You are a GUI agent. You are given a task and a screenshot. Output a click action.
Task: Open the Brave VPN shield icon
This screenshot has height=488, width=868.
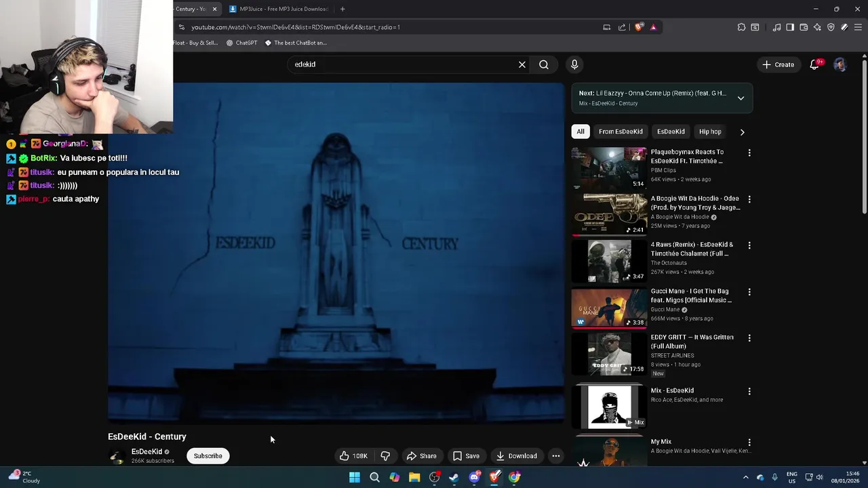point(831,27)
